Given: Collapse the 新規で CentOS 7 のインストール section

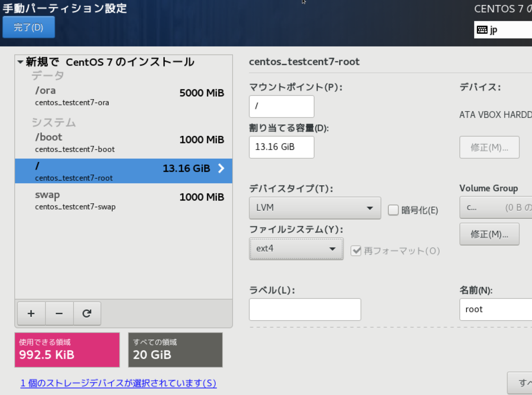Looking at the screenshot, I should [20, 62].
